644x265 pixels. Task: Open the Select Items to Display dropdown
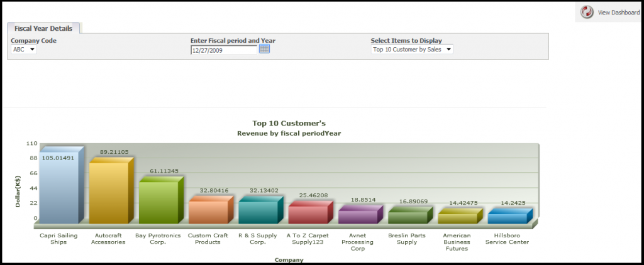click(411, 49)
